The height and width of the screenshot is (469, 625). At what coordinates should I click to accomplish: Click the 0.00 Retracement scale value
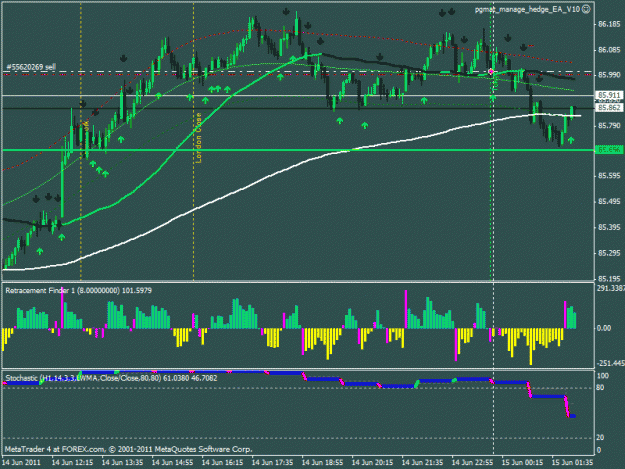click(x=604, y=328)
